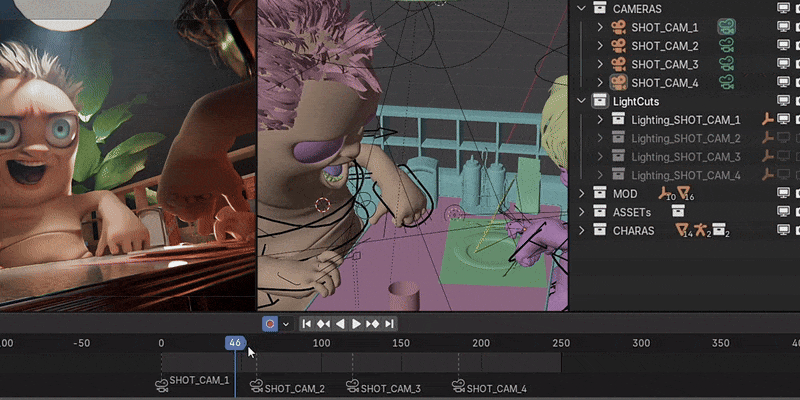Collapse the LightCuts collection
The height and width of the screenshot is (400, 800).
[581, 101]
